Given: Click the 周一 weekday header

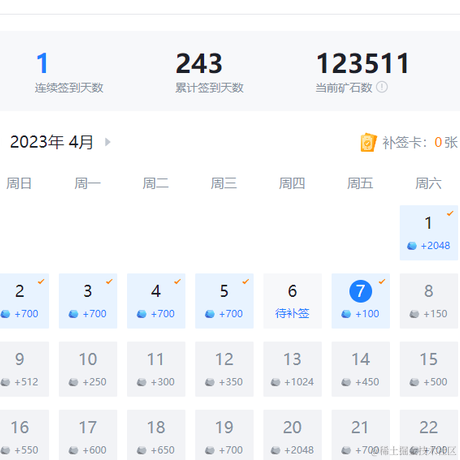Looking at the screenshot, I should (88, 183).
